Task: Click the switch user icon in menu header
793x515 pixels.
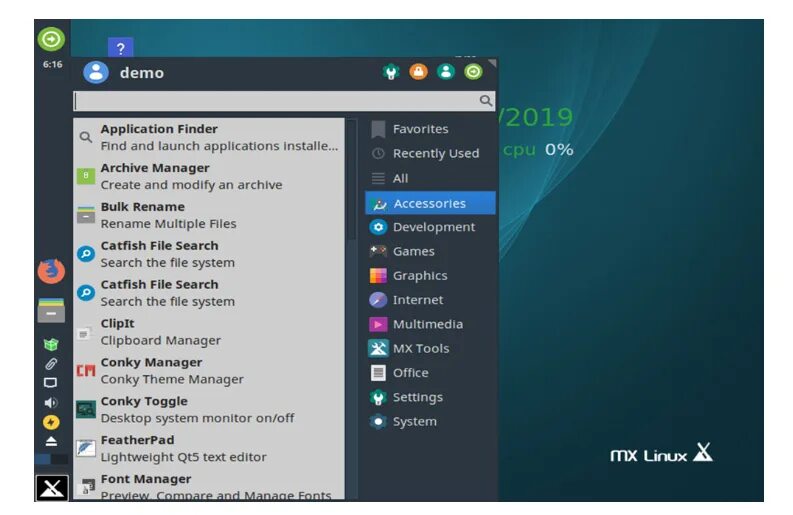Action: pos(446,72)
